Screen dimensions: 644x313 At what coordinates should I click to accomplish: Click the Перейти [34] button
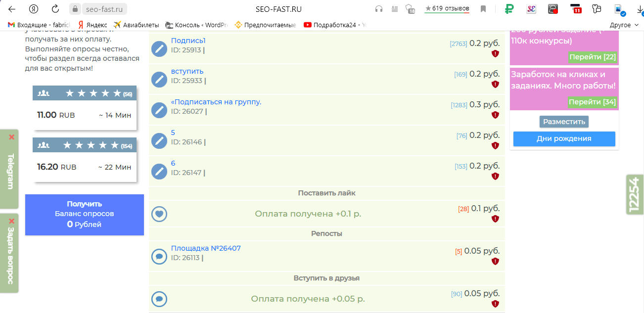click(x=593, y=102)
